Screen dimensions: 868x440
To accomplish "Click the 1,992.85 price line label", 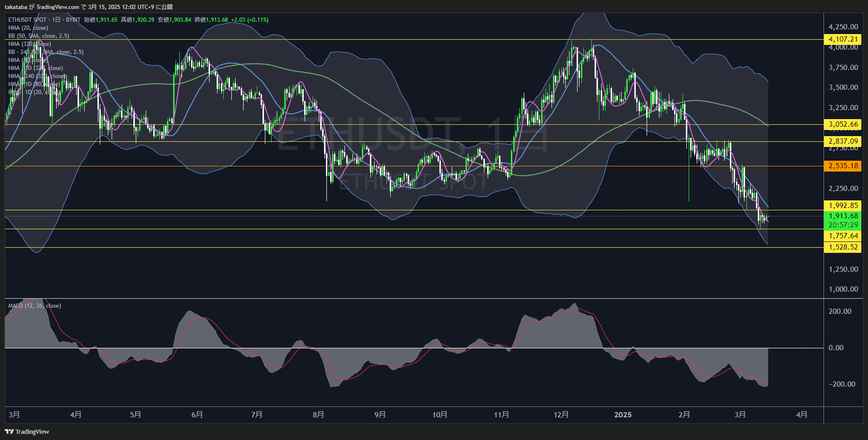I will click(x=842, y=206).
